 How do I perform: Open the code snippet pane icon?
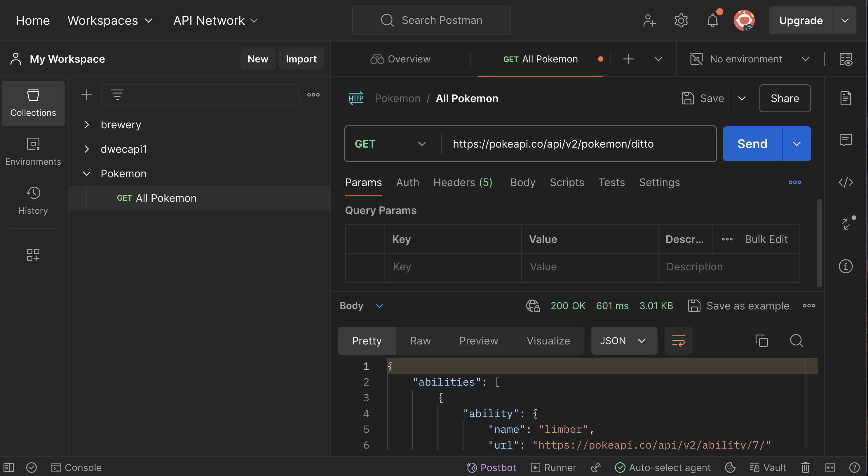coord(846,182)
